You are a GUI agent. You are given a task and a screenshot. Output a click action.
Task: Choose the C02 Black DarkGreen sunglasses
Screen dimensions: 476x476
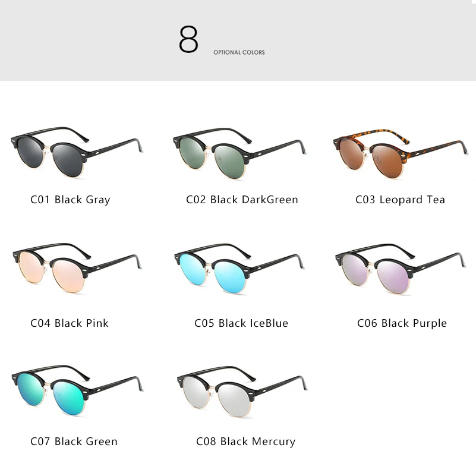pos(239,153)
